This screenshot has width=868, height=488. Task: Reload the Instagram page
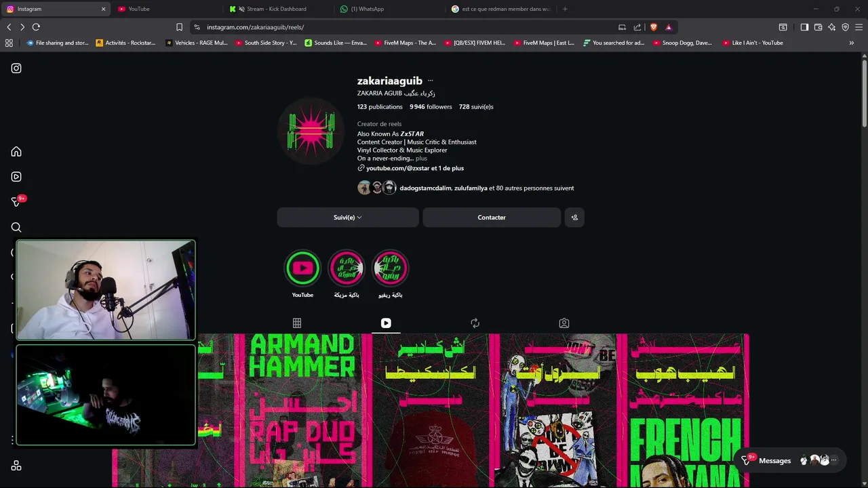(36, 27)
